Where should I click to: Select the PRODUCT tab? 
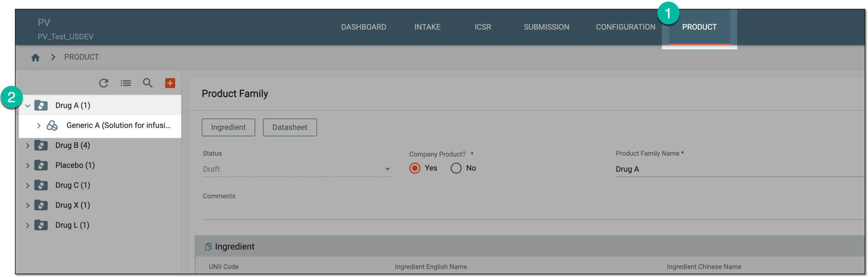pos(699,27)
